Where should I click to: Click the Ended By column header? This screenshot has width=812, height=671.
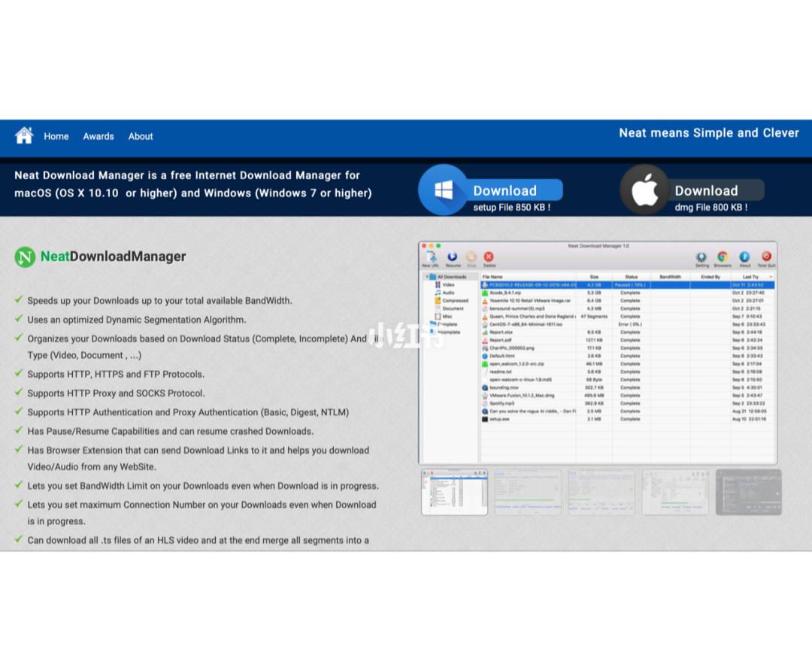(x=710, y=277)
